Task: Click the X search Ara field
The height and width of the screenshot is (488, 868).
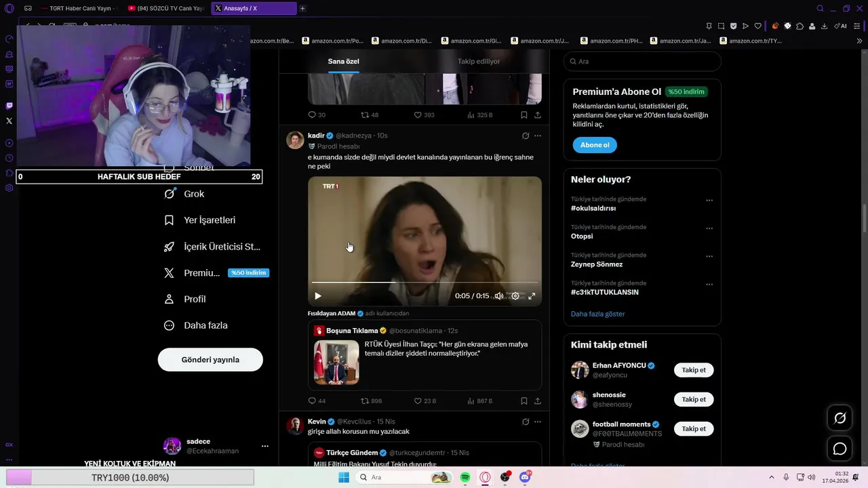Action: coord(642,61)
